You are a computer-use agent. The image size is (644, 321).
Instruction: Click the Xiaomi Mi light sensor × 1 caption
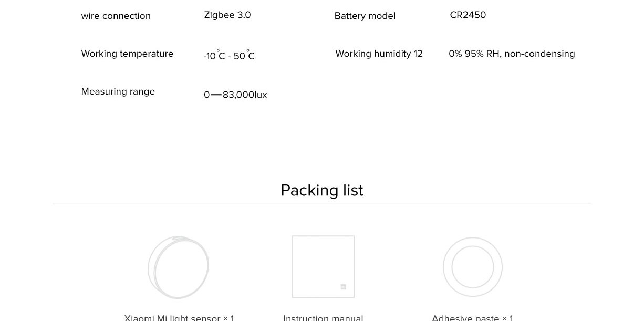click(179, 318)
